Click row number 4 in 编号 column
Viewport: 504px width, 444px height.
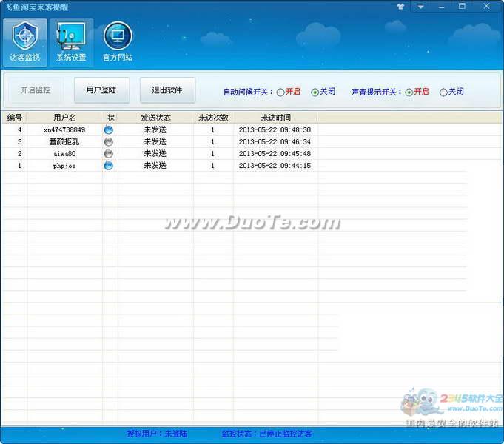[19, 130]
